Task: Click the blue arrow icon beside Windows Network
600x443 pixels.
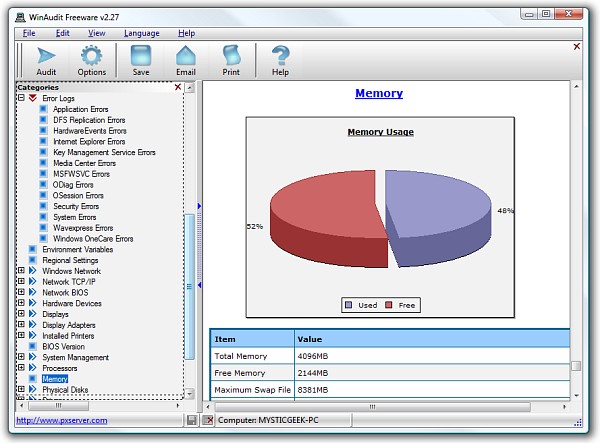Action: point(33,271)
